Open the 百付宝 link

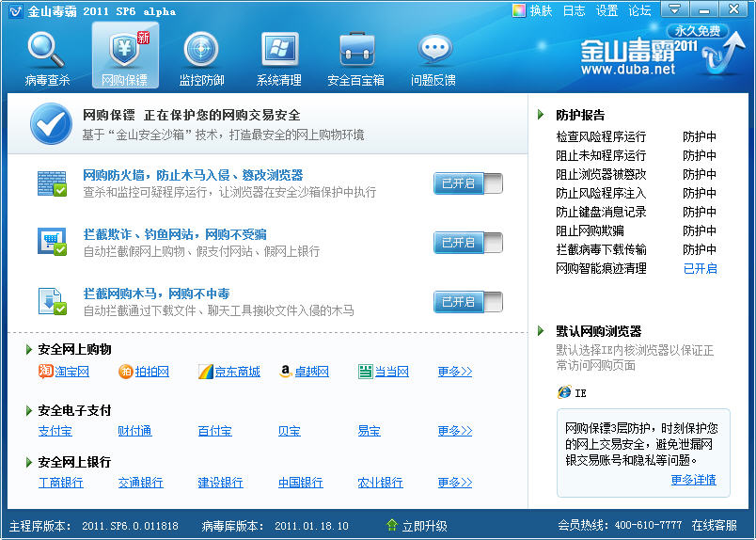pyautogui.click(x=214, y=431)
